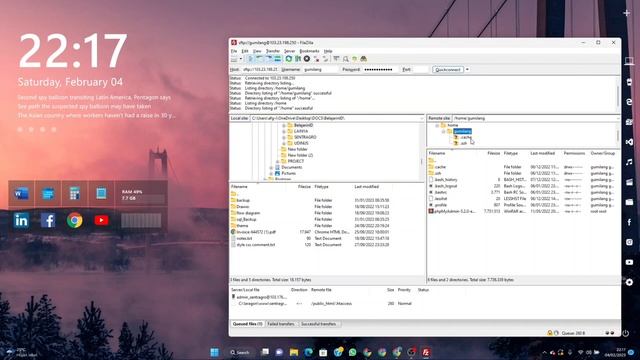Expand the LAINYA folder in local tree
Viewport: 640px width, 360px height.
tap(284, 131)
